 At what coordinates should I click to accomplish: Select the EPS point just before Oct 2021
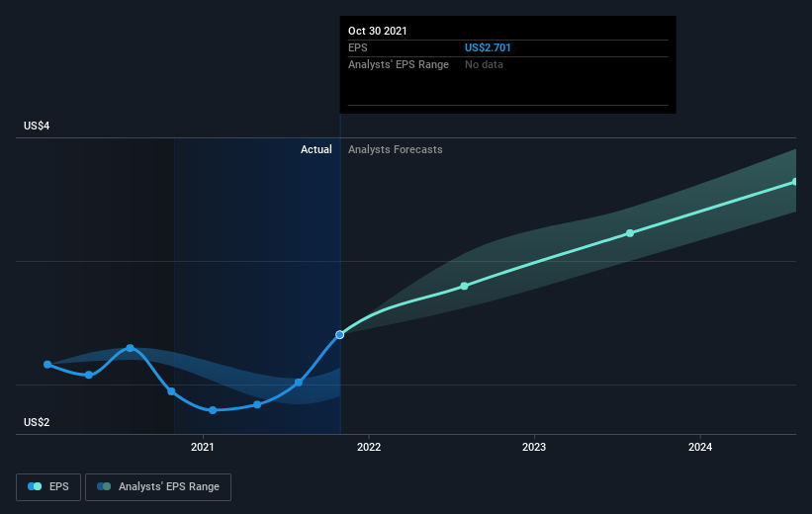pyautogui.click(x=299, y=383)
